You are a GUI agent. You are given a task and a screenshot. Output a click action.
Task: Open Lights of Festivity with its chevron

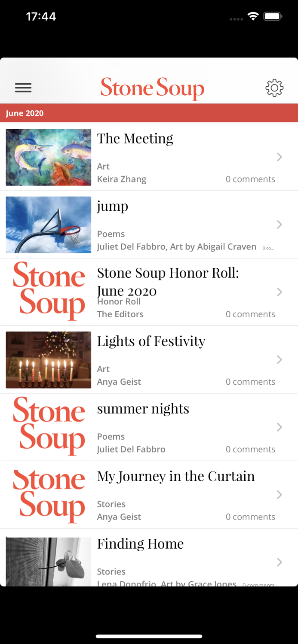pyautogui.click(x=280, y=360)
